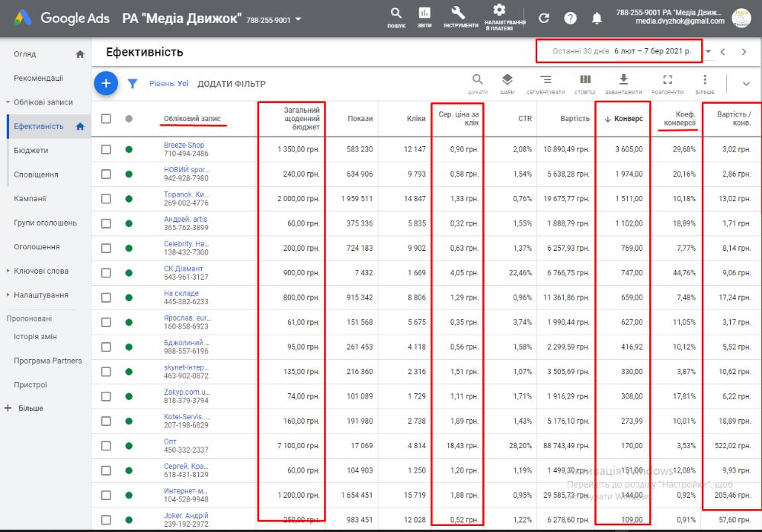
Task: Go to next date range arrow
Action: pyautogui.click(x=744, y=52)
